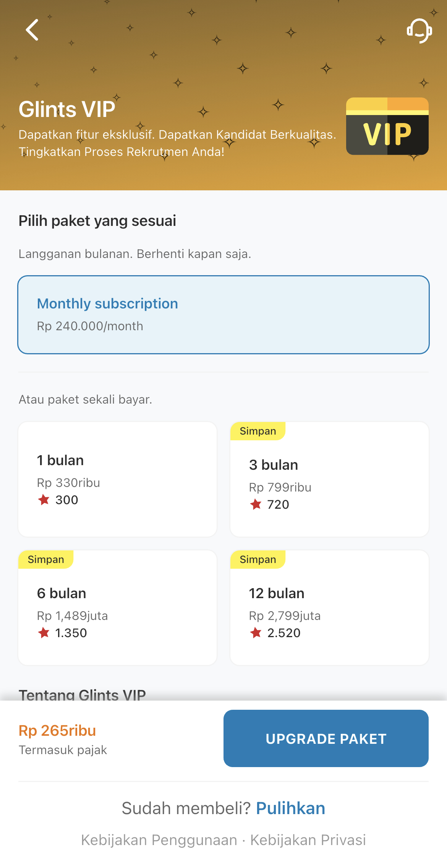447x868 pixels.
Task: Choose the 6 bulan package
Action: pos(118,608)
